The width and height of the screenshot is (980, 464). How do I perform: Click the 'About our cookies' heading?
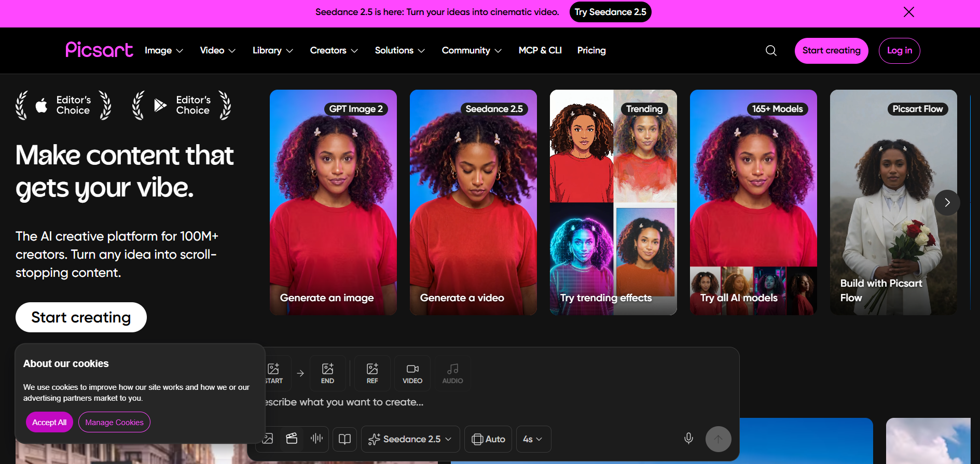pos(66,364)
